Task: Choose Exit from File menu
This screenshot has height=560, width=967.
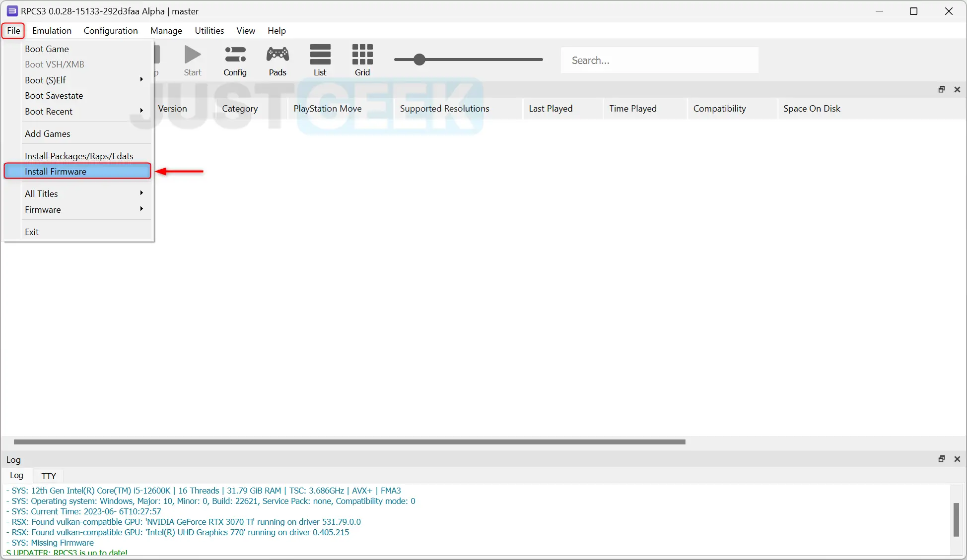Action: pyautogui.click(x=77, y=232)
